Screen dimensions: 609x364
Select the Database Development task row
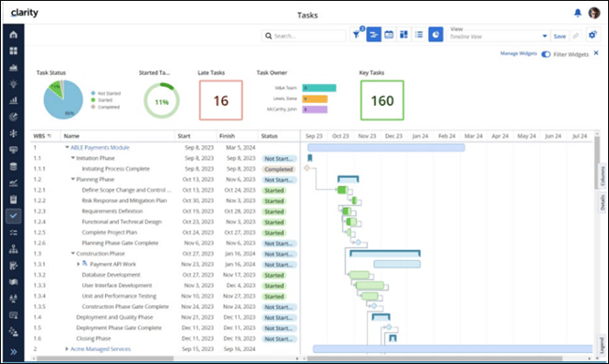(165, 275)
